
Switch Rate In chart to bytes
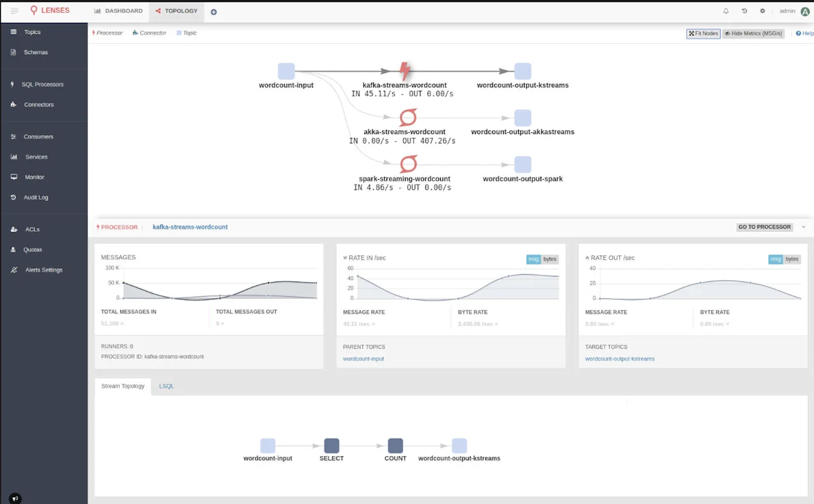tap(550, 259)
